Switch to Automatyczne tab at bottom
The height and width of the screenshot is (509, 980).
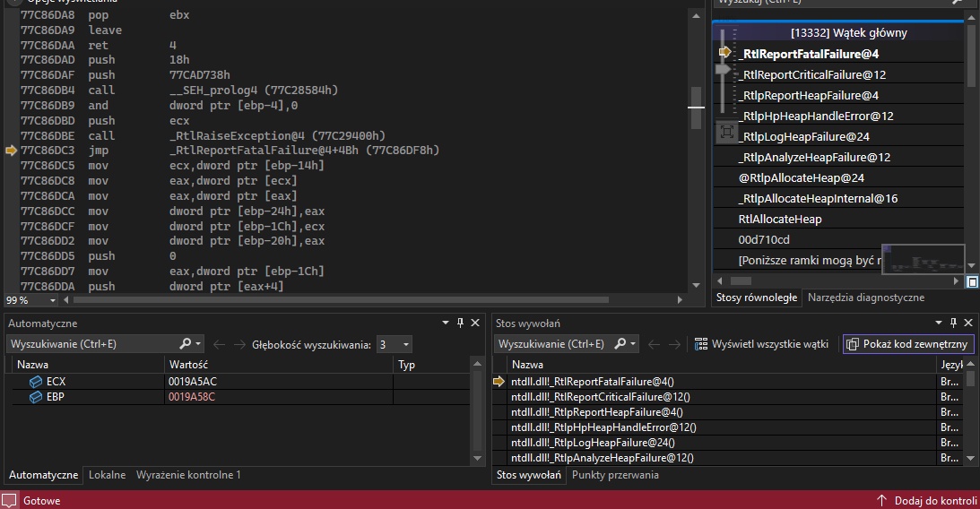[43, 475]
